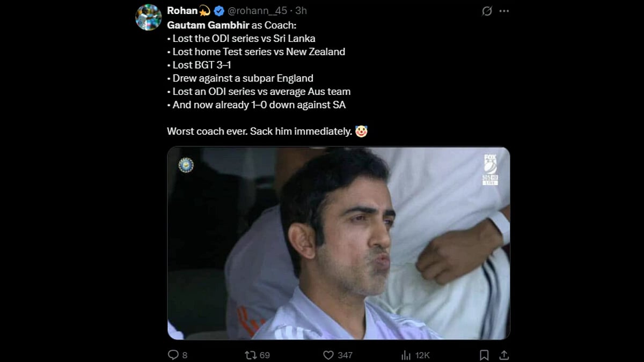Click the reply speech bubble icon
Viewport: 644px width, 362px height.
click(173, 354)
